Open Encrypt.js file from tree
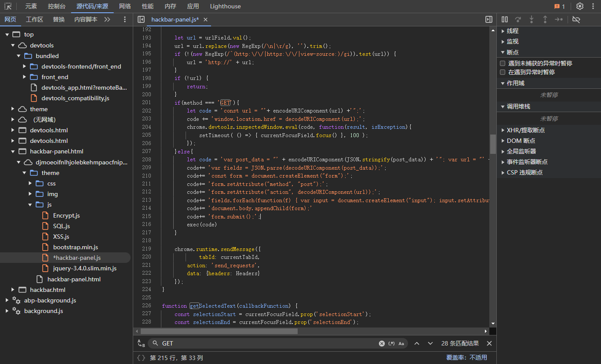 [66, 215]
